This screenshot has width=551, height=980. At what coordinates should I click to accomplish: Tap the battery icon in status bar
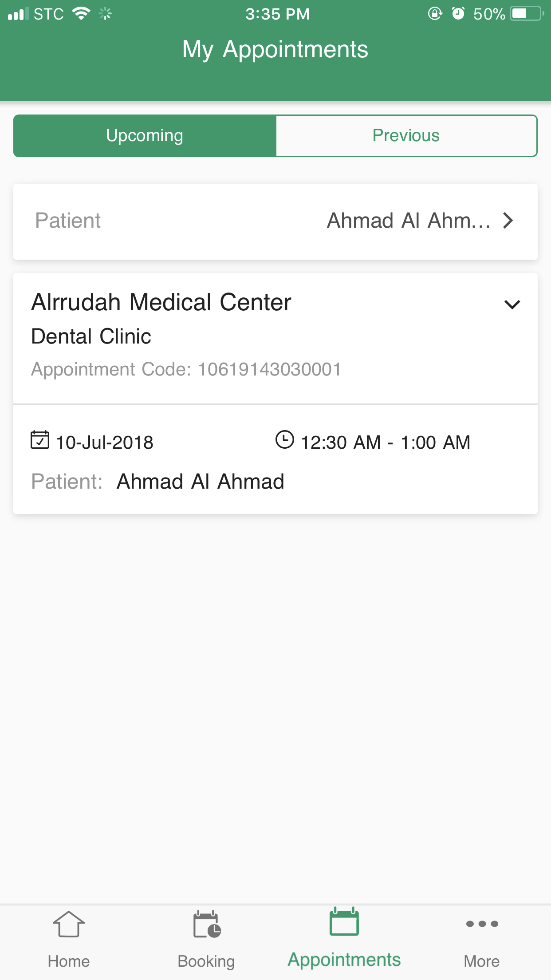click(x=527, y=14)
